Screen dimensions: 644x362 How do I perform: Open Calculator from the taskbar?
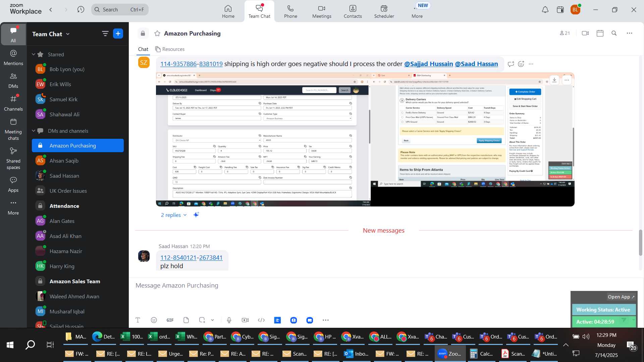click(481, 354)
